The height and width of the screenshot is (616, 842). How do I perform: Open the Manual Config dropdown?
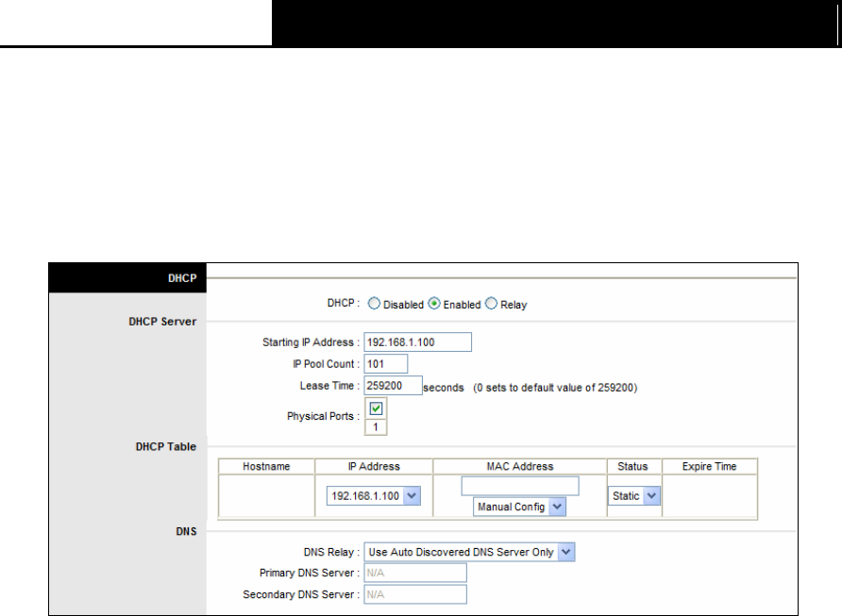pyautogui.click(x=519, y=507)
